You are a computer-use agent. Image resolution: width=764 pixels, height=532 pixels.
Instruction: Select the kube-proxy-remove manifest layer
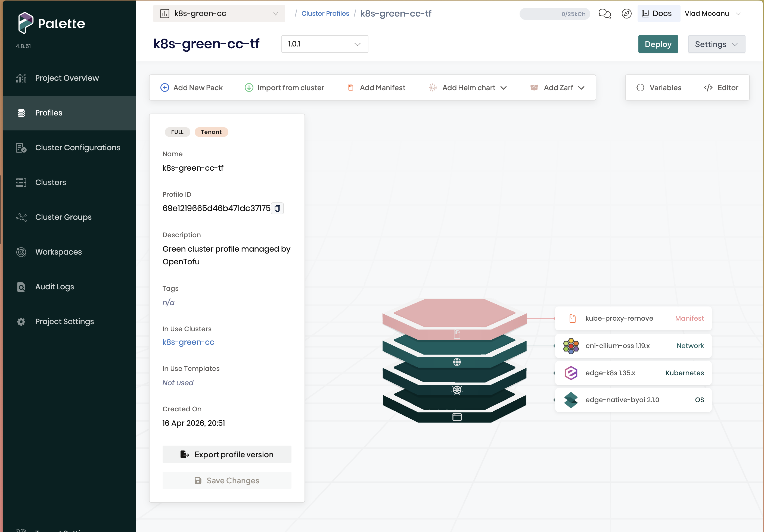633,318
